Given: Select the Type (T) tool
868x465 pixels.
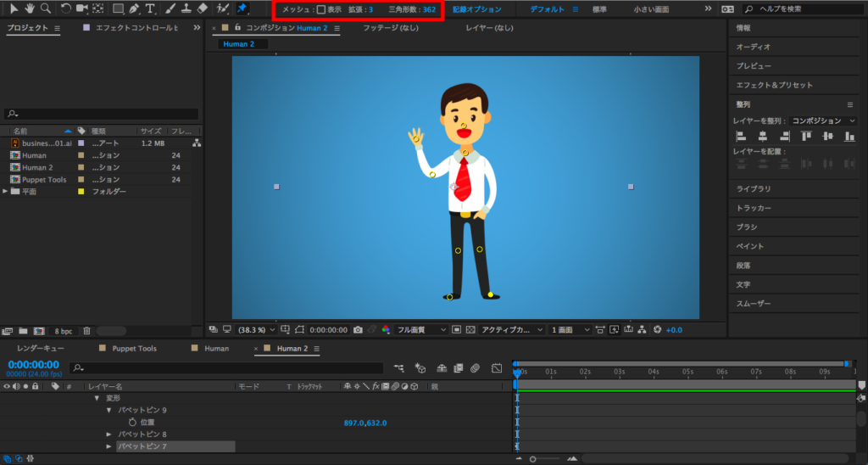Looking at the screenshot, I should tap(150, 8).
